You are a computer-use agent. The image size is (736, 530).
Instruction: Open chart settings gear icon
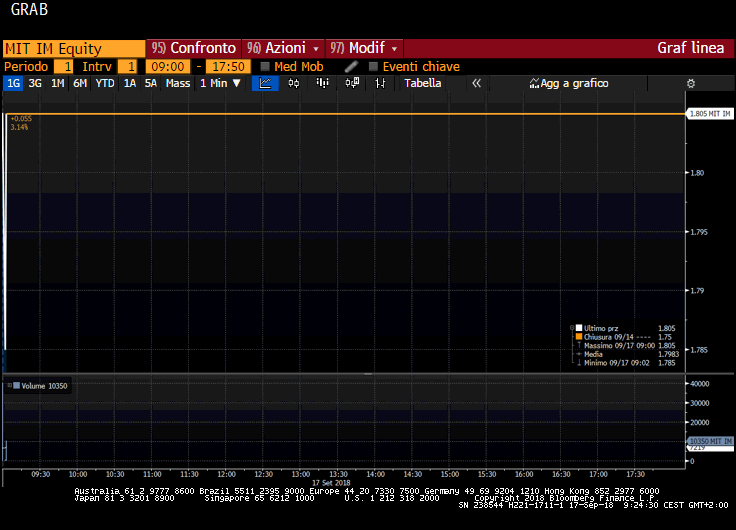point(690,84)
